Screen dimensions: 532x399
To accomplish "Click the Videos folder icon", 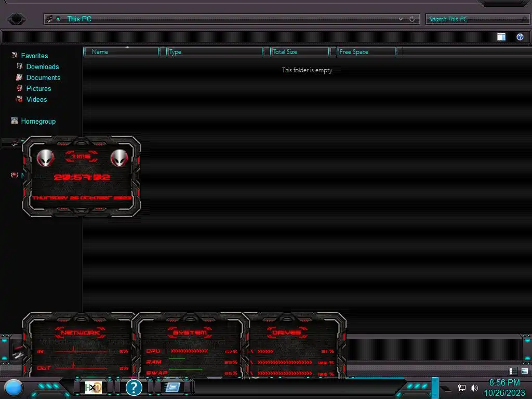I will pyautogui.click(x=19, y=99).
